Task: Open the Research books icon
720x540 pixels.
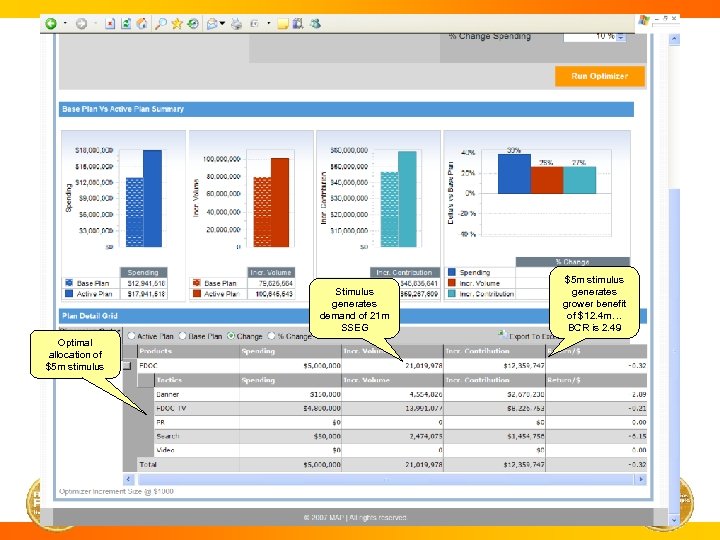Action: pos(298,23)
